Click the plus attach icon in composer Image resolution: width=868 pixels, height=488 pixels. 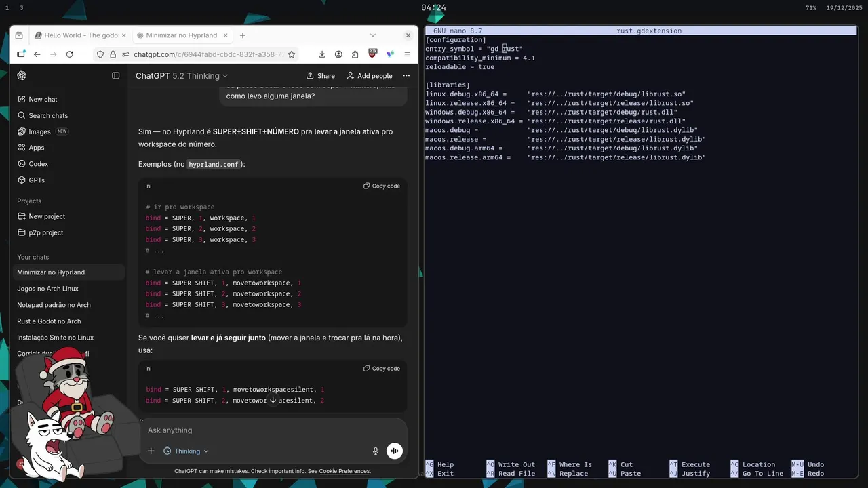pos(151,451)
